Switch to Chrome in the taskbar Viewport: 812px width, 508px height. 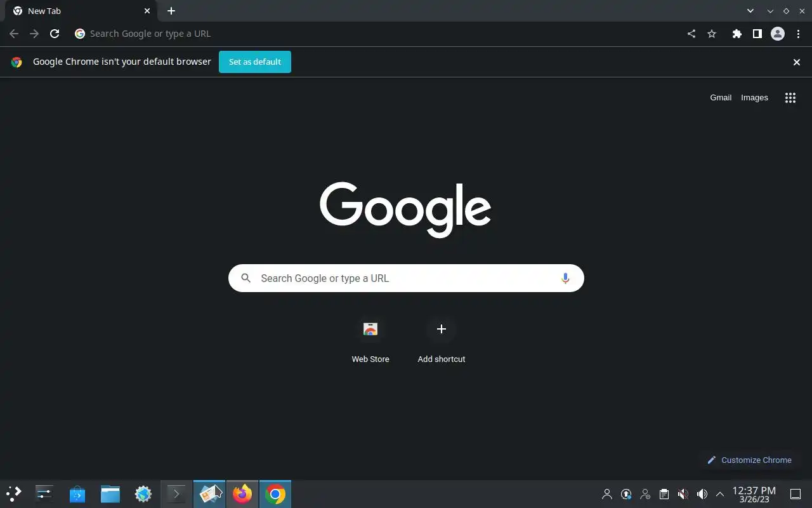pyautogui.click(x=275, y=494)
